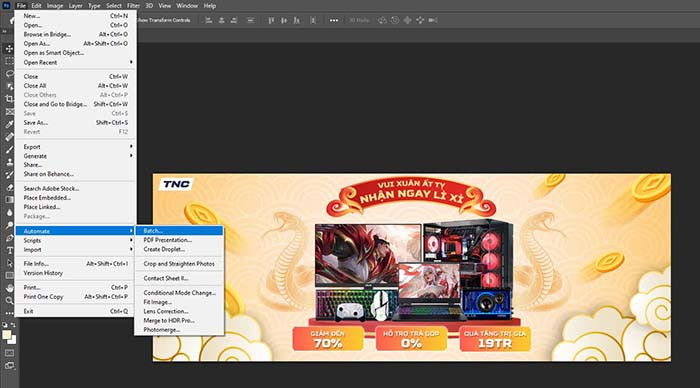The image size is (700, 388).
Task: Choose File Info... entry
Action: click(75, 263)
